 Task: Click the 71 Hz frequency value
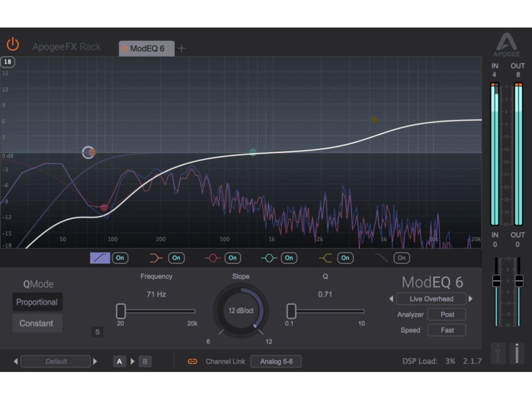(x=156, y=294)
